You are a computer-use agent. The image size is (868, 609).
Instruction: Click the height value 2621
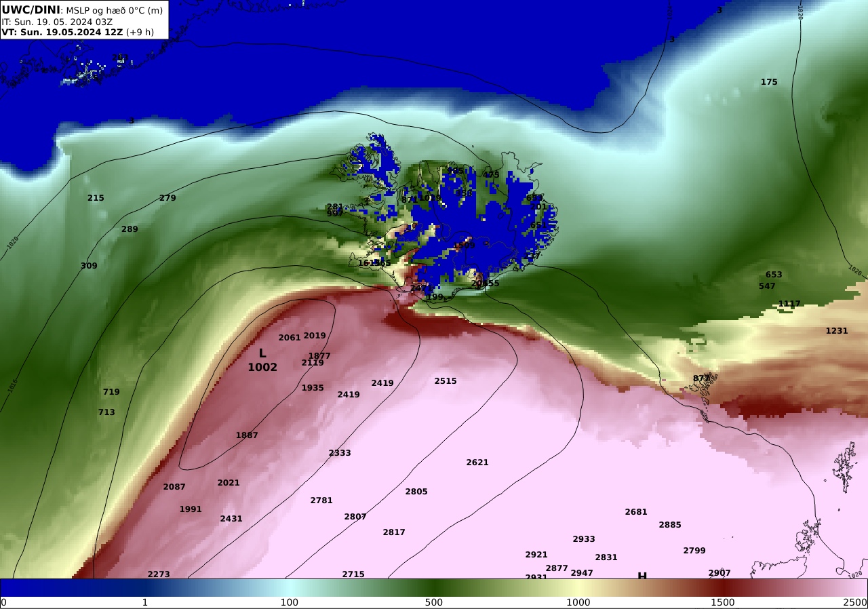tap(477, 463)
